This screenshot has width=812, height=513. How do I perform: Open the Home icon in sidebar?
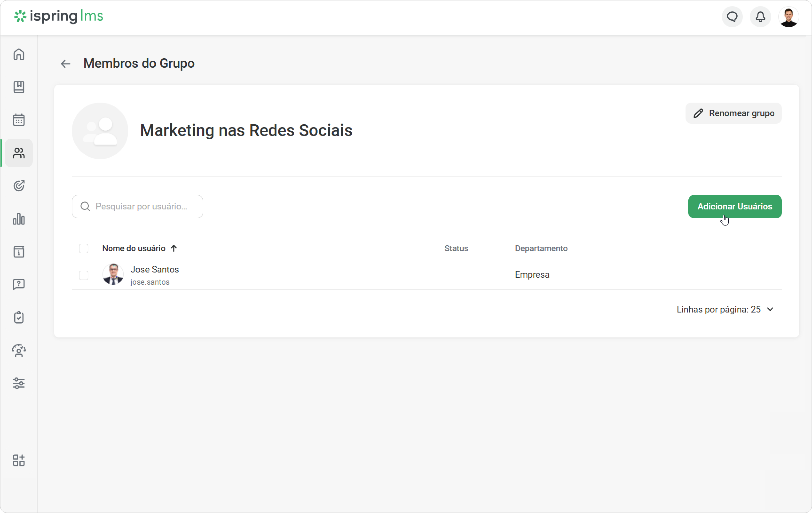click(19, 54)
